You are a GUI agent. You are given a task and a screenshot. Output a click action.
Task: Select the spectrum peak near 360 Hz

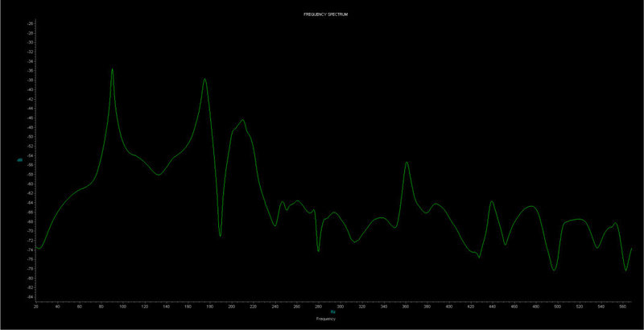[407, 163]
